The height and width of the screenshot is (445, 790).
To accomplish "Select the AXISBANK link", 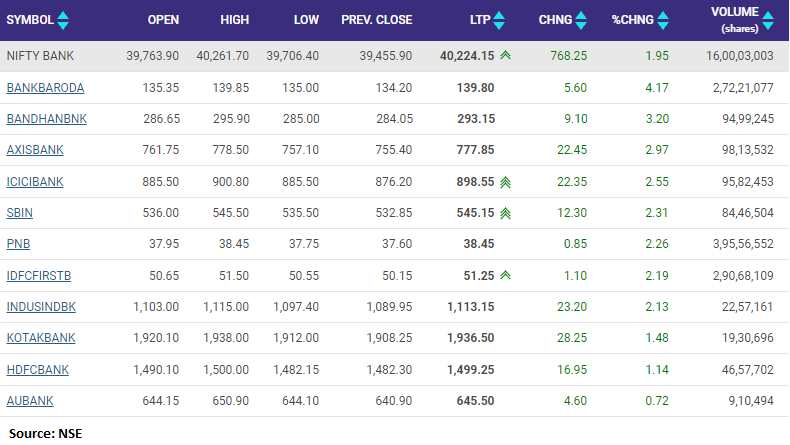I will (x=36, y=150).
